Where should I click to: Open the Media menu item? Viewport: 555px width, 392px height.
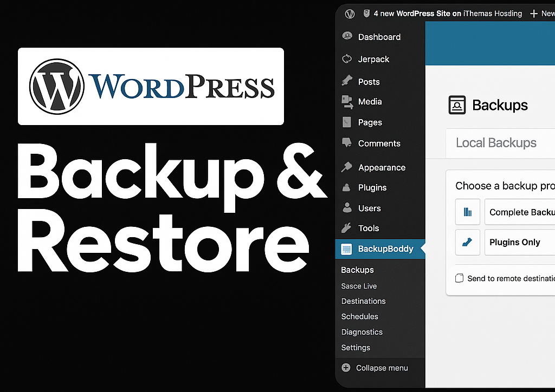click(370, 102)
